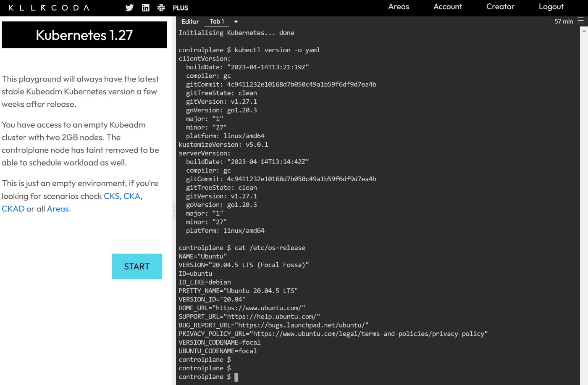Click the PRIVACY_POLICY_URL line
588x385 pixels.
pos(333,334)
